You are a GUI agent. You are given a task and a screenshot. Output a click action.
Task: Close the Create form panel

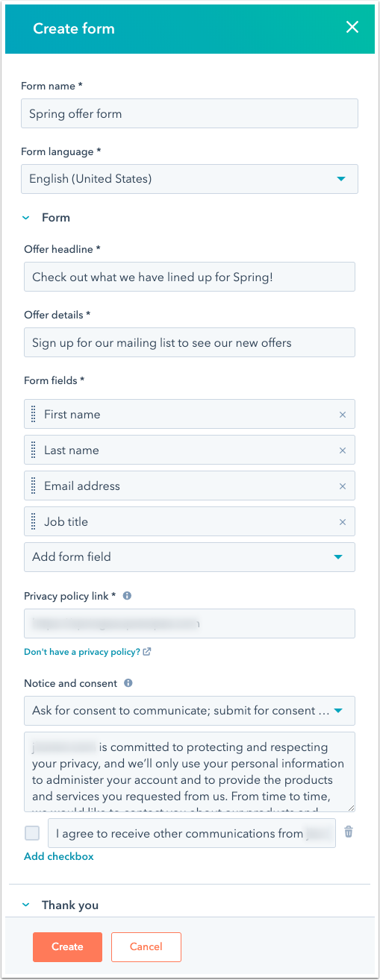coord(352,28)
